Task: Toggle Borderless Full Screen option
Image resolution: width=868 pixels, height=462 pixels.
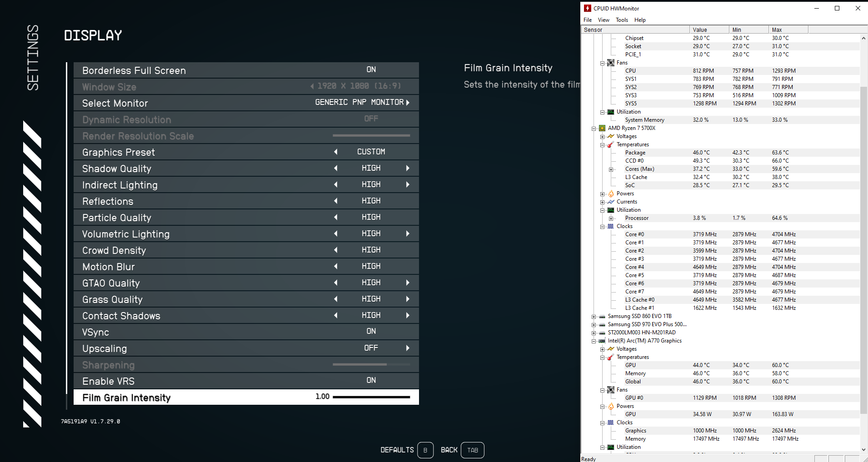Action: [371, 70]
